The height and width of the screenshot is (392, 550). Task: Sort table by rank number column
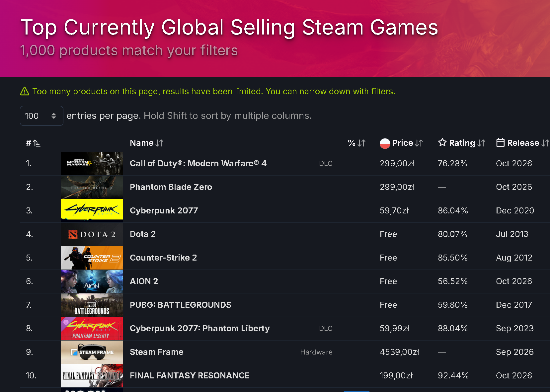point(33,143)
